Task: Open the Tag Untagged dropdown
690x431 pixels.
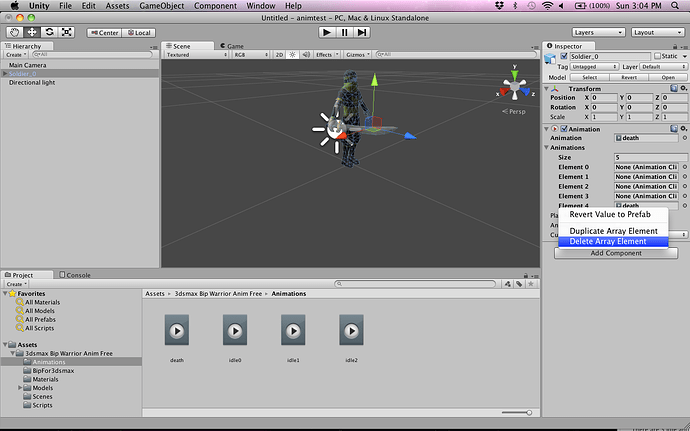Action: coord(595,66)
